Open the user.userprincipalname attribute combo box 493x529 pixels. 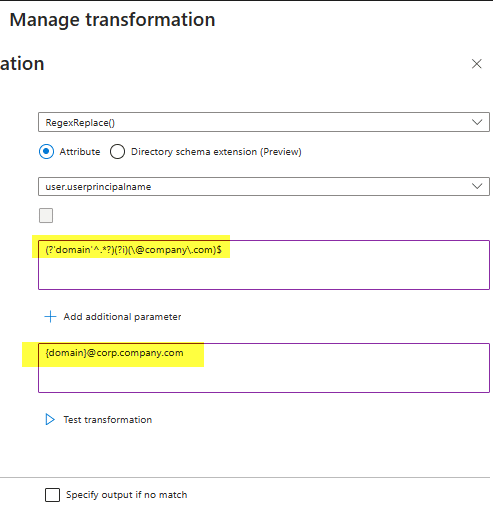[x=264, y=187]
